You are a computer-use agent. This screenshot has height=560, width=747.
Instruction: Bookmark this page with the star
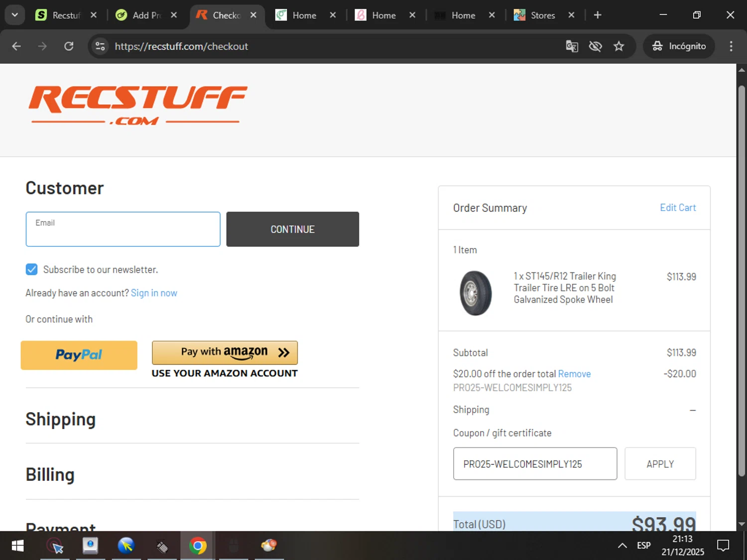tap(619, 46)
